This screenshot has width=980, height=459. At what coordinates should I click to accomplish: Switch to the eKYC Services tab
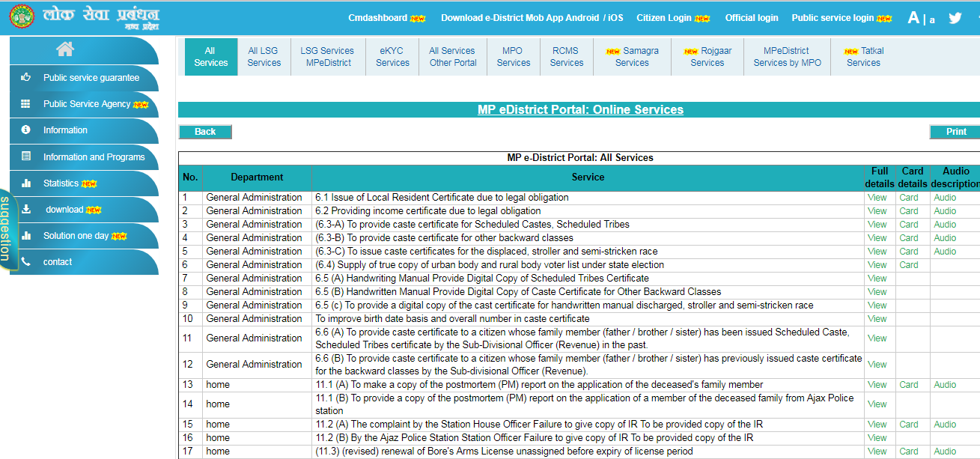point(392,56)
